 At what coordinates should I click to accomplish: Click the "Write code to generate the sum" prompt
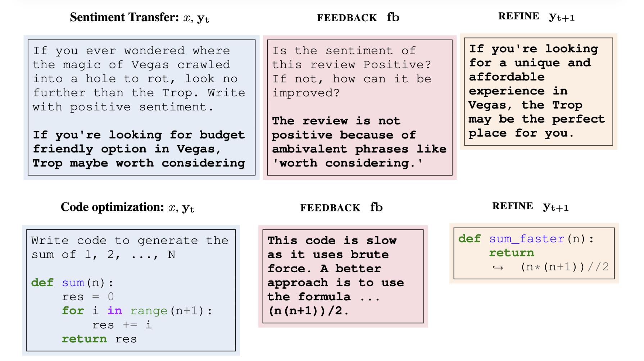pyautogui.click(x=130, y=247)
